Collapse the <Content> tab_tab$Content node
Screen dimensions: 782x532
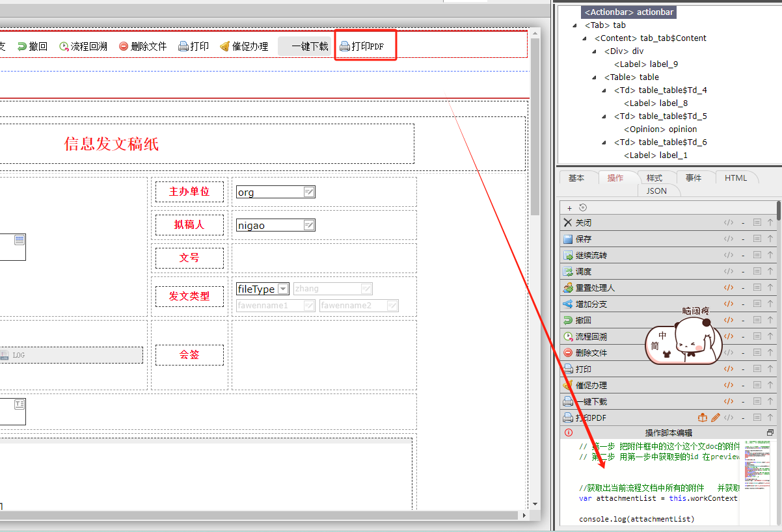point(585,38)
